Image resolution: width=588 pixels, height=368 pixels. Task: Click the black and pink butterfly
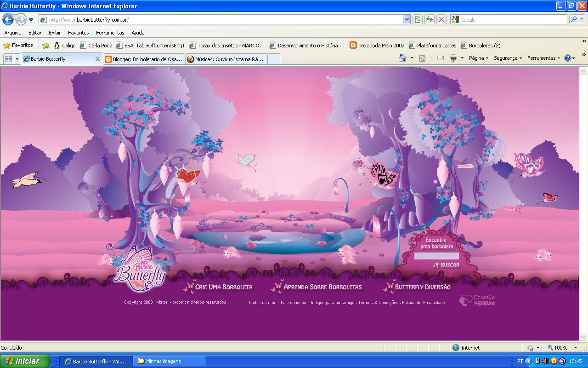(x=383, y=174)
